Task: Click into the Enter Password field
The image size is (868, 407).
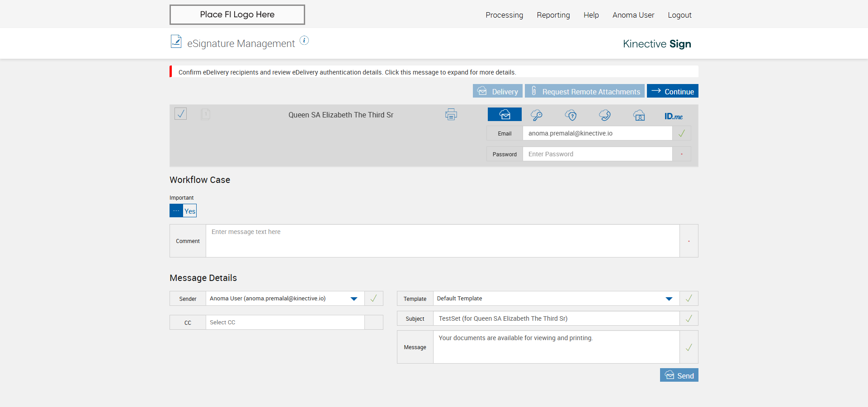Action: pos(597,154)
